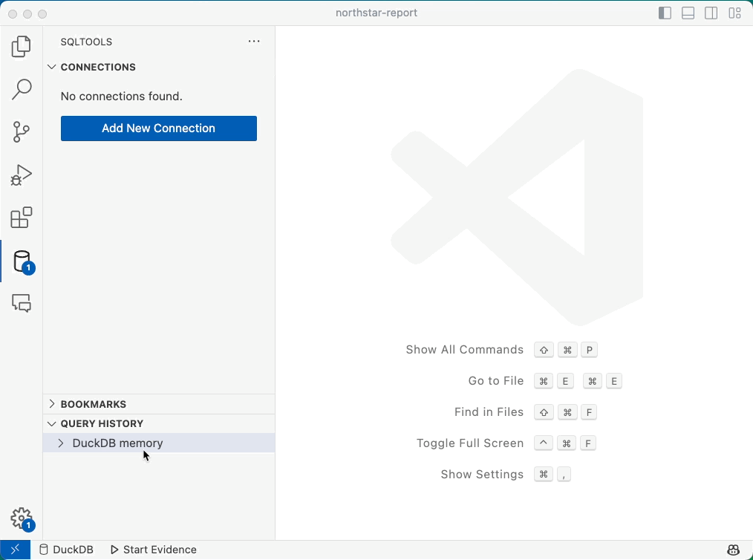Click Start Evidence in status bar
753x560 pixels.
point(153,550)
